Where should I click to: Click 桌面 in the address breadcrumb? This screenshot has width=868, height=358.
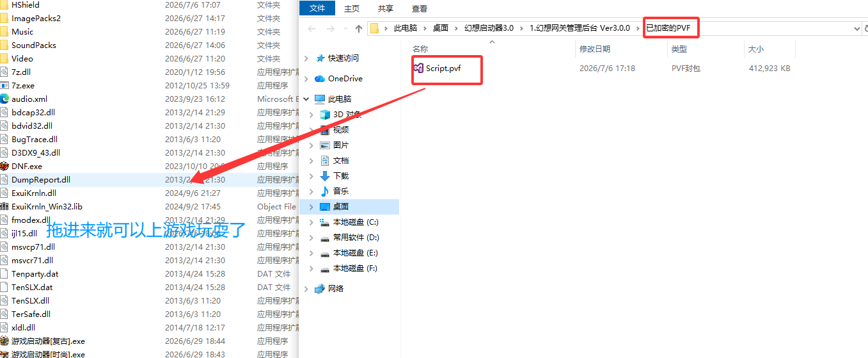click(x=441, y=28)
